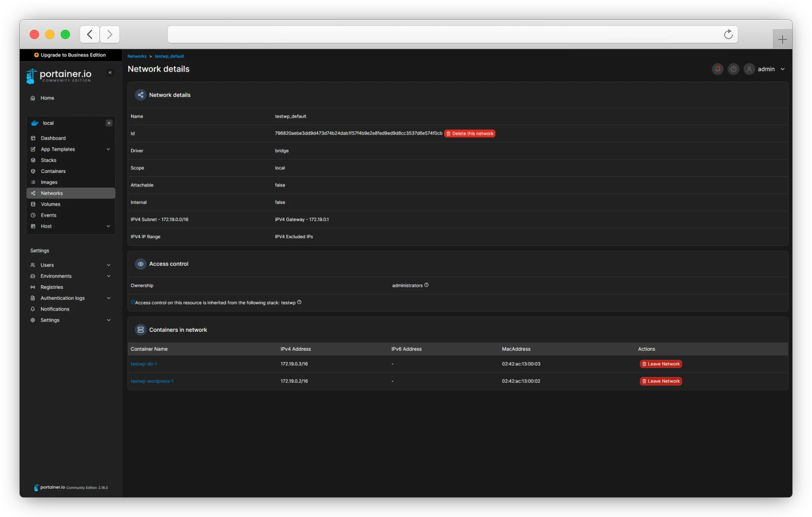Expand Authentication logs sidebar section
The width and height of the screenshot is (812, 517).
[109, 298]
